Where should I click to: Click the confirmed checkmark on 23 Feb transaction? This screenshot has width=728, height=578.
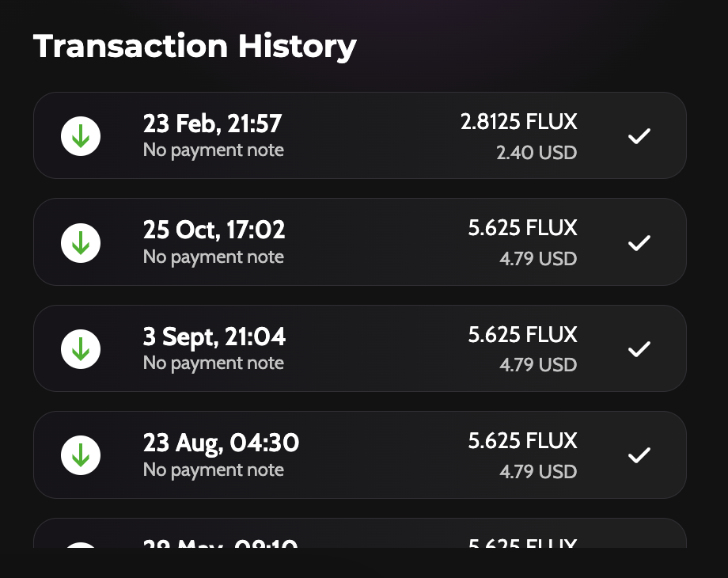(x=639, y=136)
